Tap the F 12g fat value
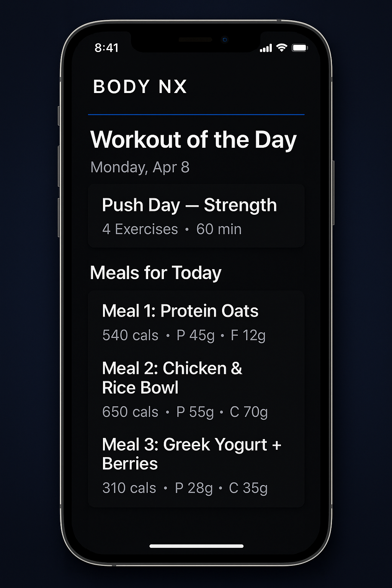The width and height of the screenshot is (392, 588). pyautogui.click(x=248, y=335)
